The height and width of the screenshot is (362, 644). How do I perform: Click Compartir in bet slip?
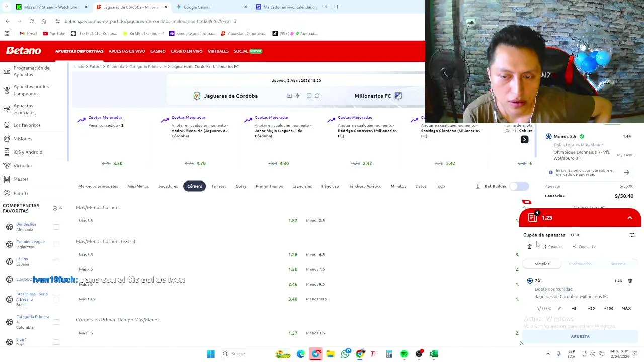[x=584, y=247]
